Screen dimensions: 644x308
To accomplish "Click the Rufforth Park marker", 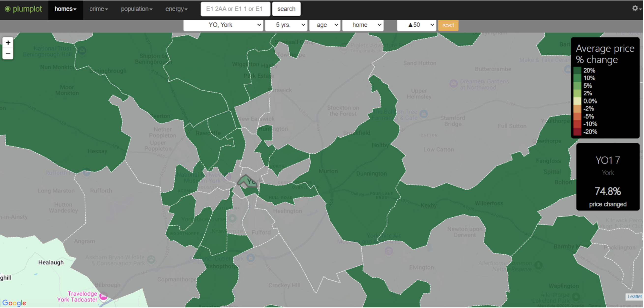I will point(87,173).
